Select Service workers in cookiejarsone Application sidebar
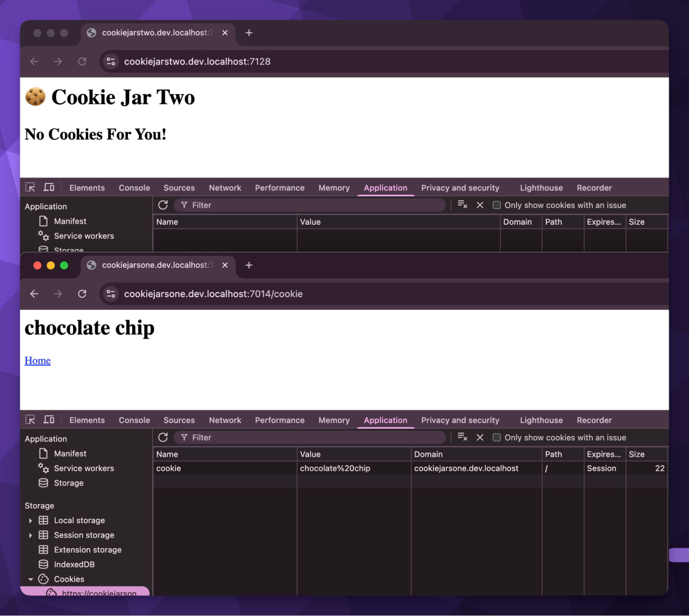This screenshot has height=616, width=689. tap(84, 468)
